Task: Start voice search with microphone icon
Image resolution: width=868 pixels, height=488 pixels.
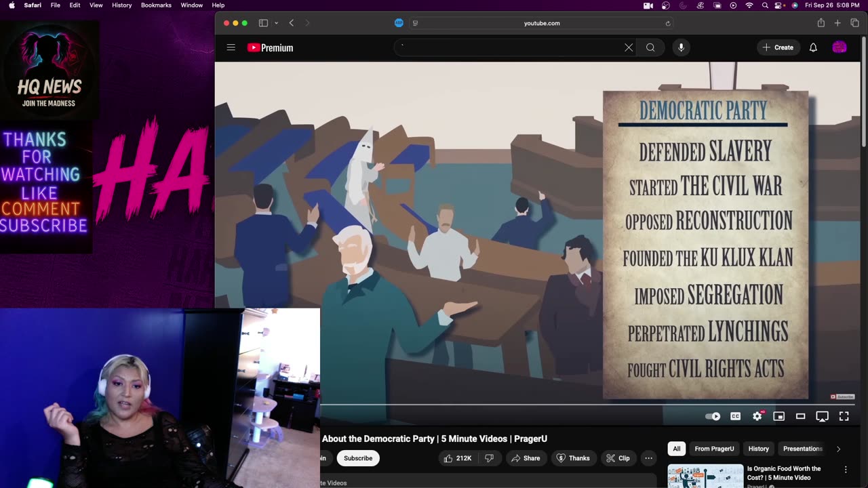Action: 681,47
